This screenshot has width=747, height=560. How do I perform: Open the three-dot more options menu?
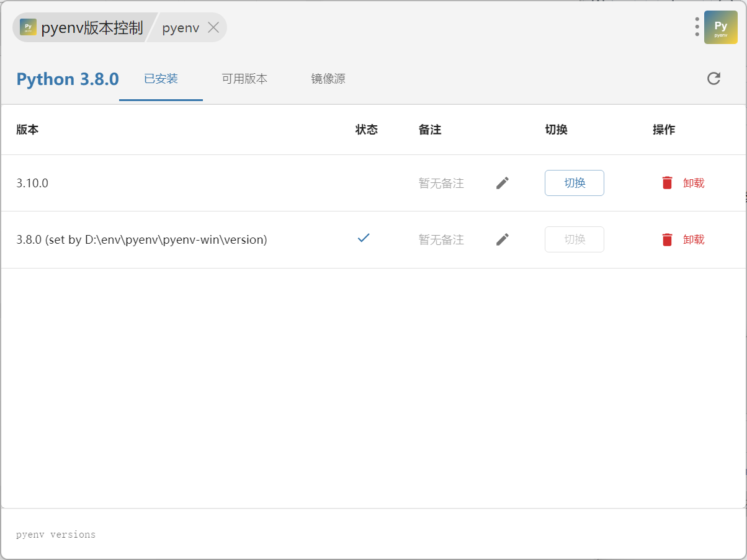point(697,27)
